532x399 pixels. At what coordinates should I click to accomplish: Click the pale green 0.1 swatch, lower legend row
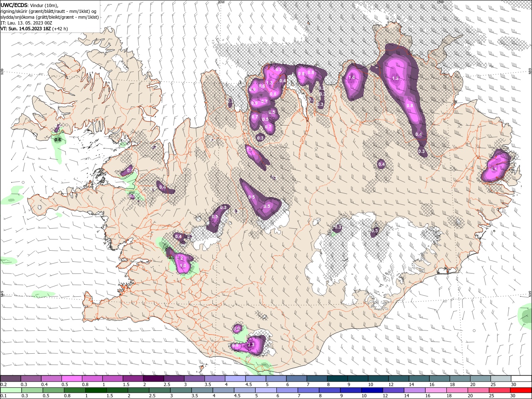(11, 390)
